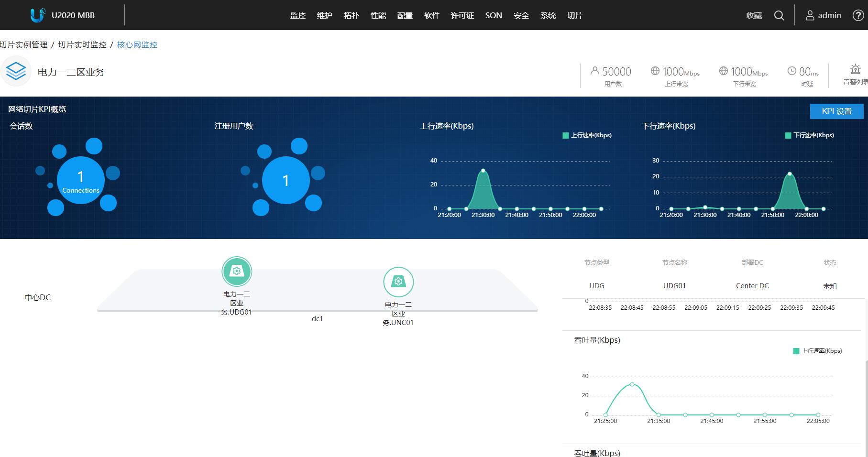Expand the 性能 menu
Viewport: 868px width, 457px height.
[x=378, y=15]
